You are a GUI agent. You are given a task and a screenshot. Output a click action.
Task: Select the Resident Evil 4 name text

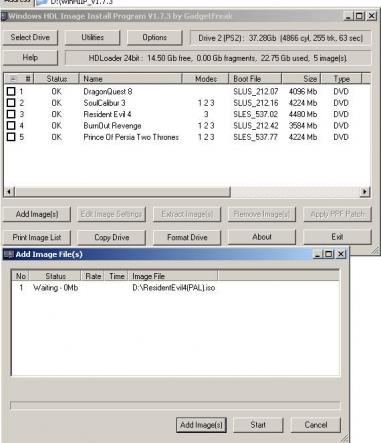click(107, 114)
